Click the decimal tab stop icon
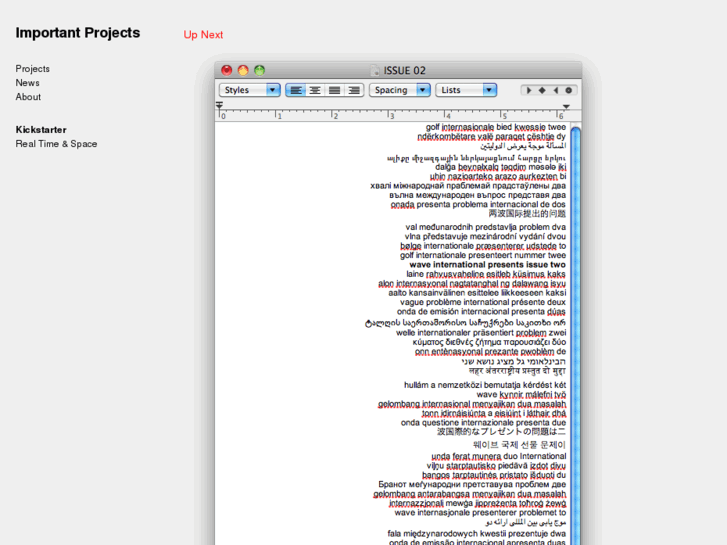This screenshot has height=545, width=727. coord(568,90)
